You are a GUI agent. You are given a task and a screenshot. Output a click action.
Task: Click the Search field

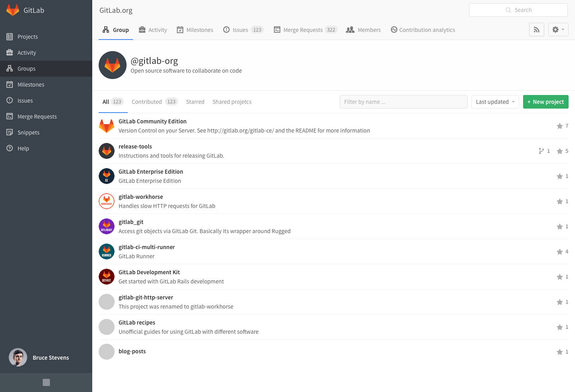click(518, 10)
